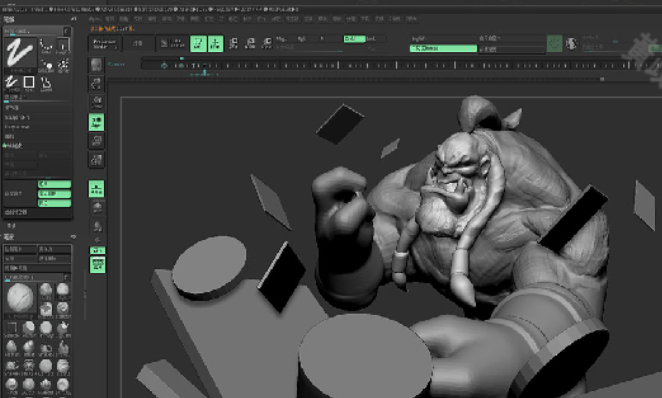Toggle the middle green button in Stroke panel
This screenshot has height=398, width=662.
coord(54,194)
